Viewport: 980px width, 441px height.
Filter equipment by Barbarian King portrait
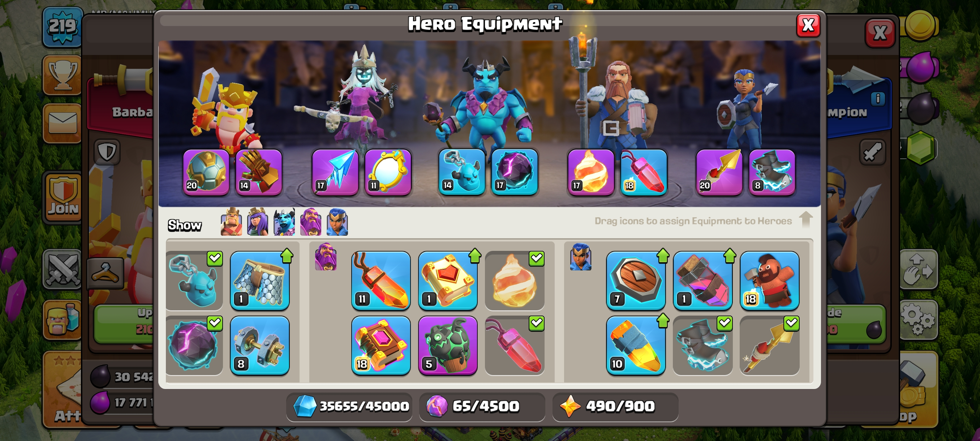[231, 222]
